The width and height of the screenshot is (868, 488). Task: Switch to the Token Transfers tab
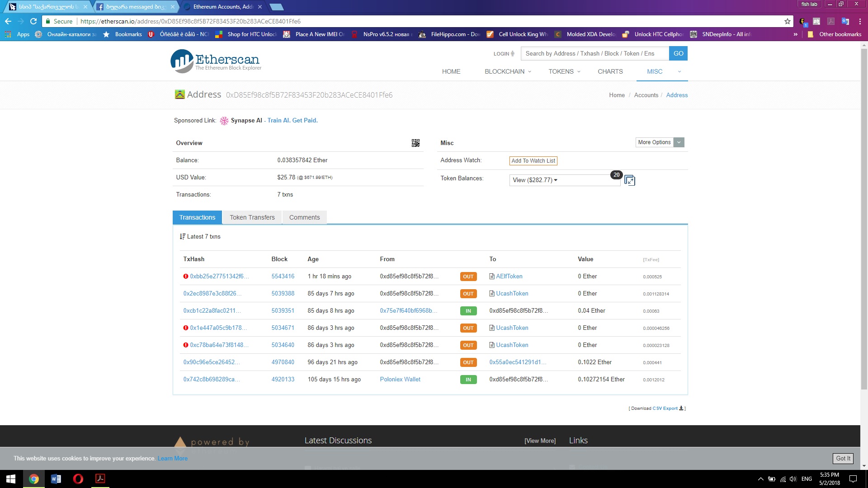252,217
